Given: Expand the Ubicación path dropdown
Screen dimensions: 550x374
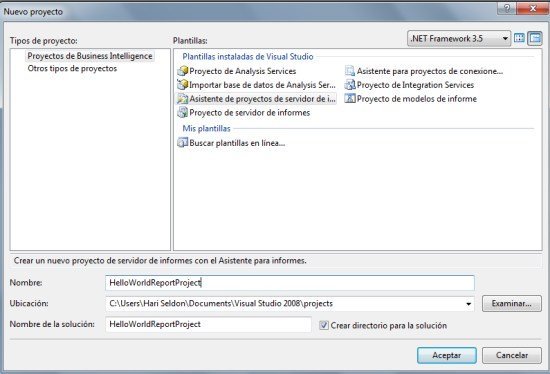Looking at the screenshot, I should [x=468, y=304].
